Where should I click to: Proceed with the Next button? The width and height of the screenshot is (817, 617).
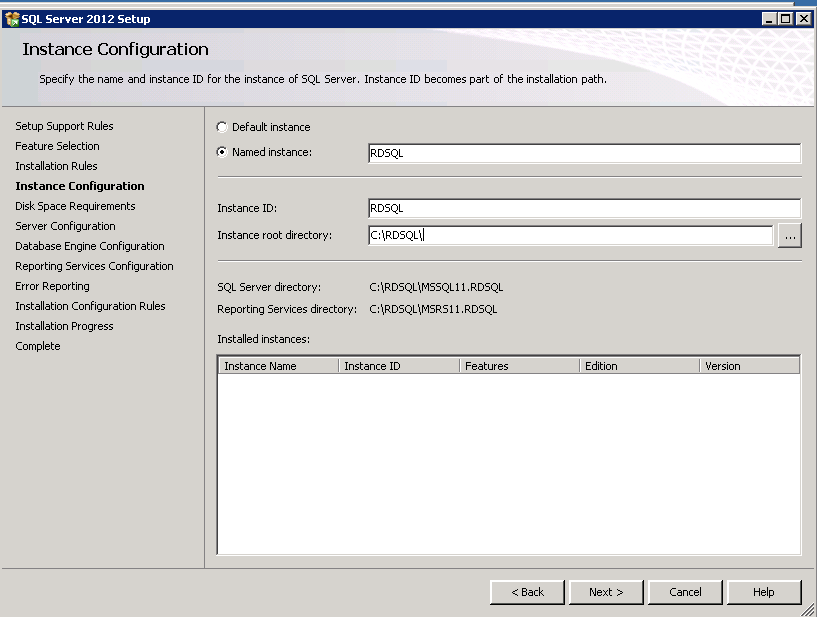[x=606, y=593]
